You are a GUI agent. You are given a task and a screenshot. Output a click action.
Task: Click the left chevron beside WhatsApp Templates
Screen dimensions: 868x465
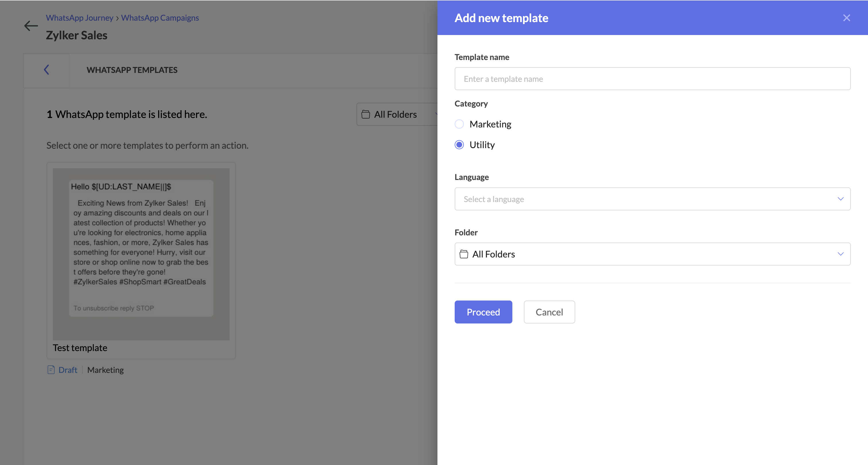(x=46, y=70)
